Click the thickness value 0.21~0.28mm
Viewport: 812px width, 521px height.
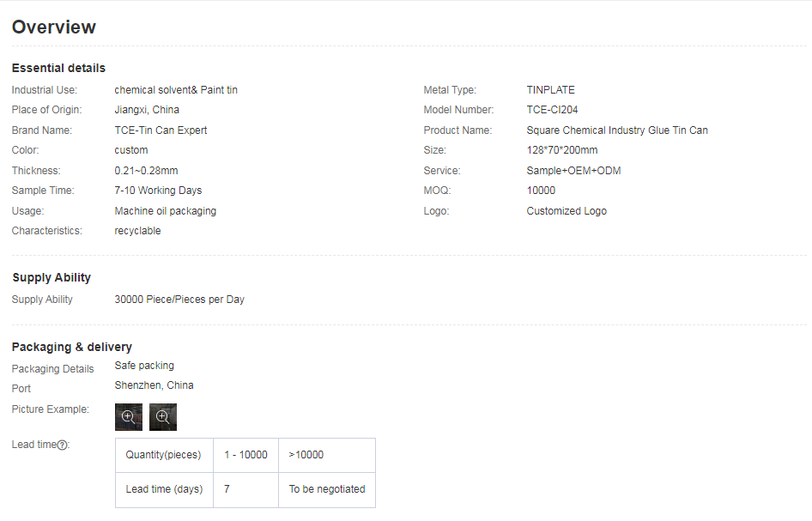tap(146, 171)
